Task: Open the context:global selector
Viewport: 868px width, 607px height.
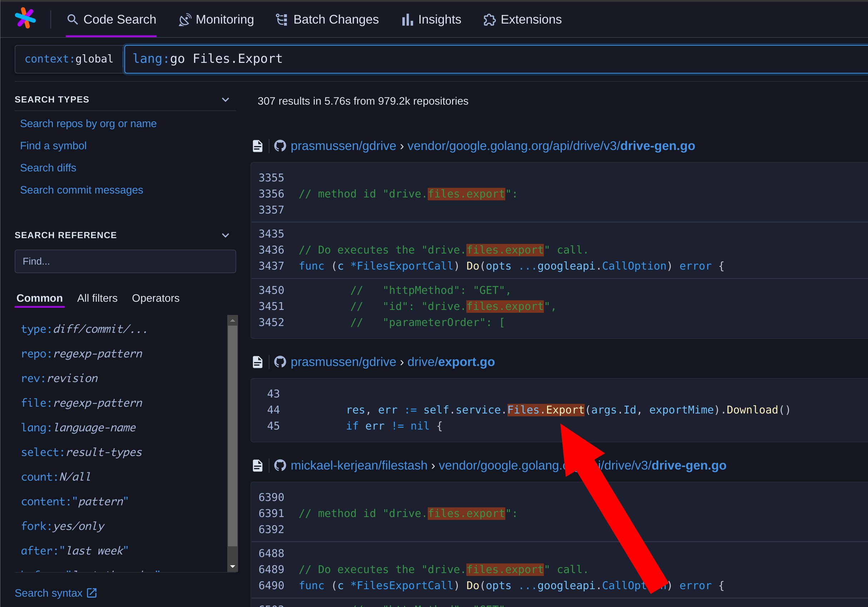Action: pos(69,59)
